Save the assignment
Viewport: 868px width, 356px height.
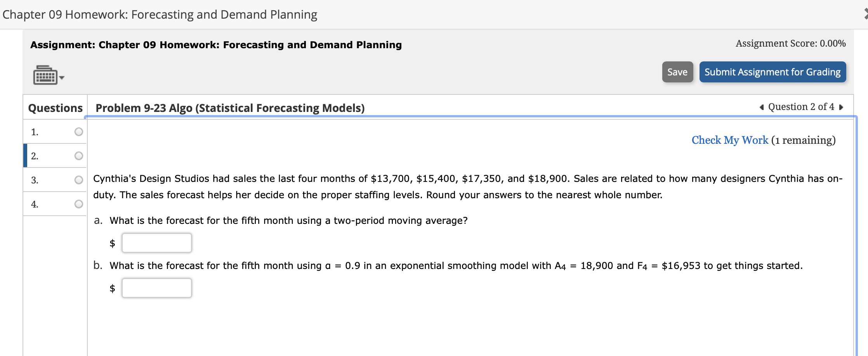coord(677,72)
